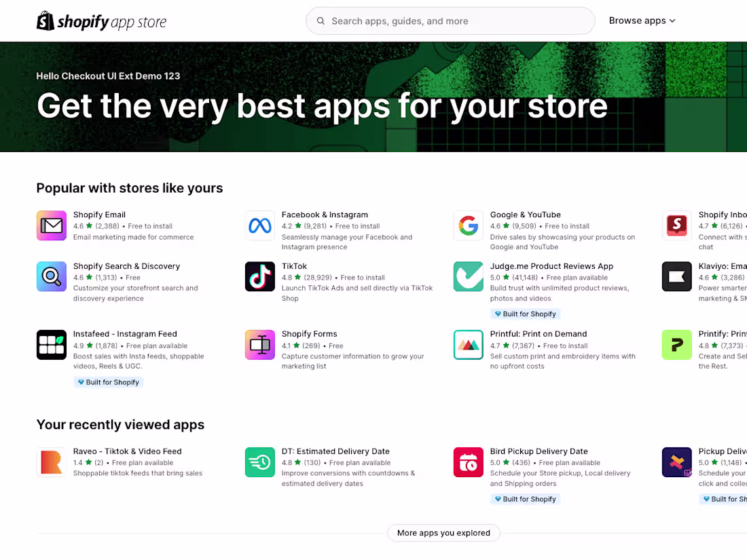Image resolution: width=747 pixels, height=560 pixels.
Task: Click the More apps you explored button
Action: coord(443,533)
